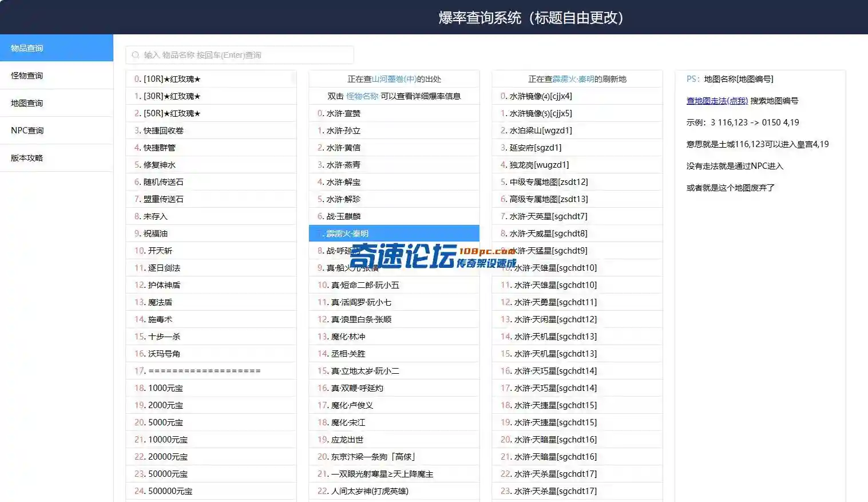The height and width of the screenshot is (502, 868).
Task: Select item 0. [10R]★红玫瑰★
Action: coord(211,79)
